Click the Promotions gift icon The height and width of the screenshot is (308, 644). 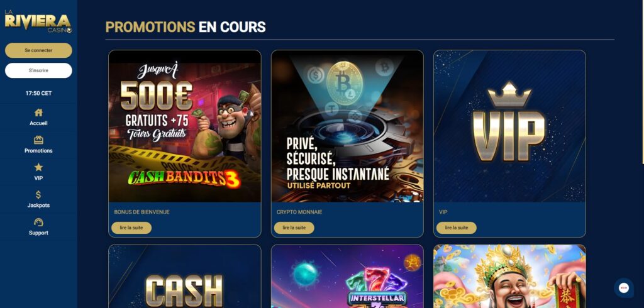coord(38,140)
